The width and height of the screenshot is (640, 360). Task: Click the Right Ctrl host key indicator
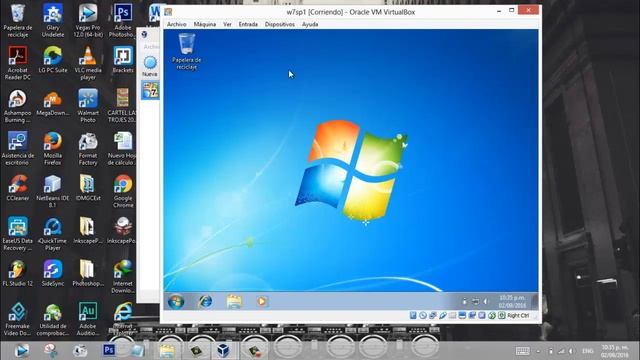(518, 316)
